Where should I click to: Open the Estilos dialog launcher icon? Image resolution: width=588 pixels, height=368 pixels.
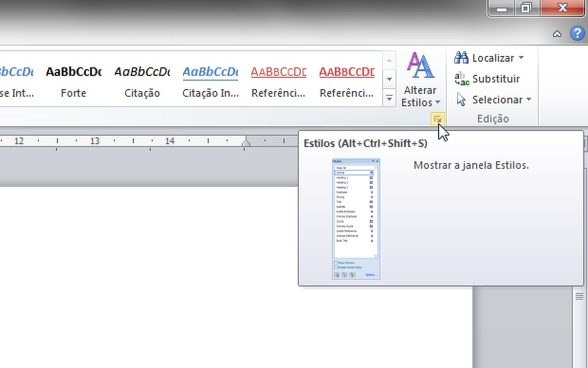(x=438, y=118)
